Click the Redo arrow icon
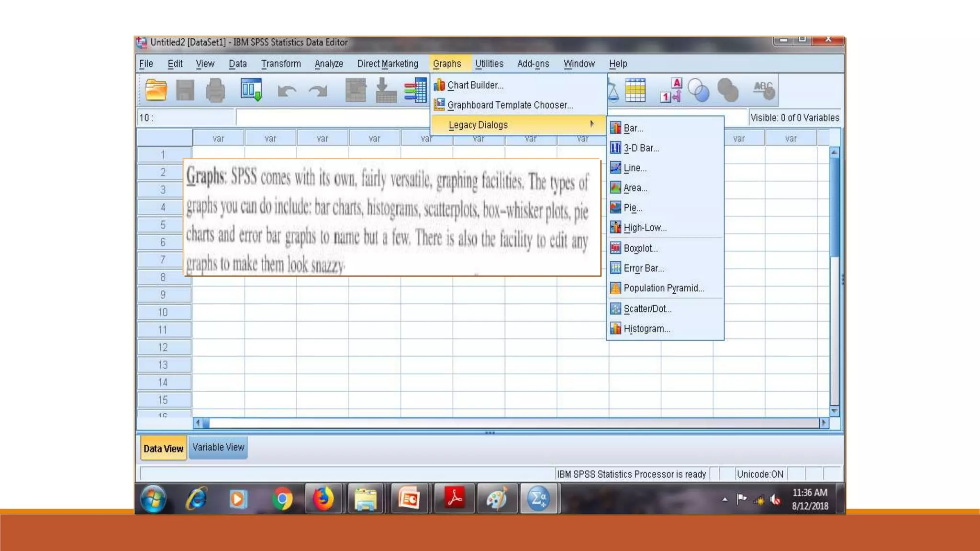This screenshot has width=980, height=551. pos(318,90)
